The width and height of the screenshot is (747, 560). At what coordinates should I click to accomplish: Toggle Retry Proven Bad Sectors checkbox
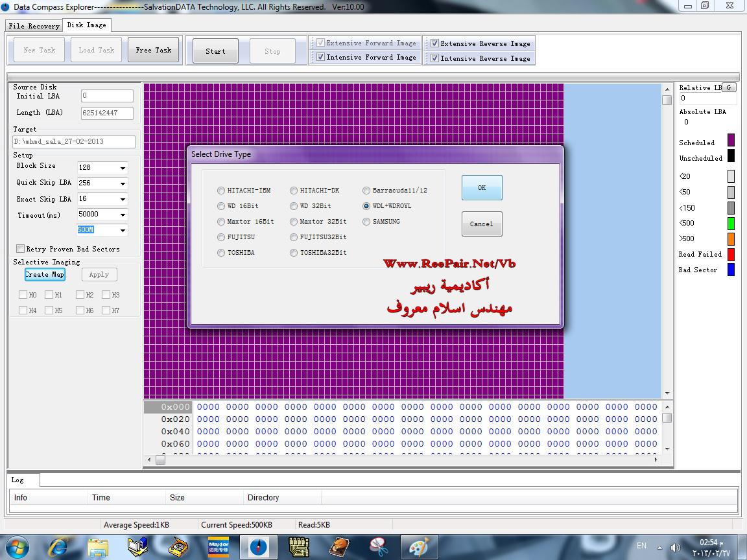click(x=21, y=249)
